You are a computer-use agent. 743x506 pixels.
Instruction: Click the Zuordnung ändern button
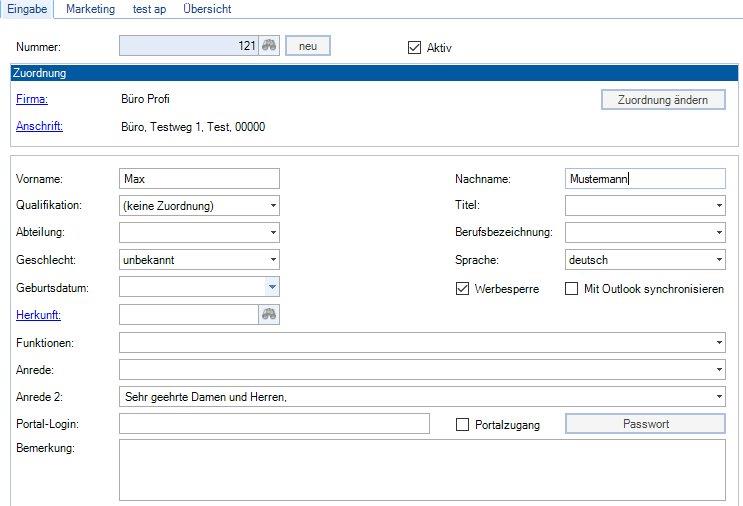point(662,100)
